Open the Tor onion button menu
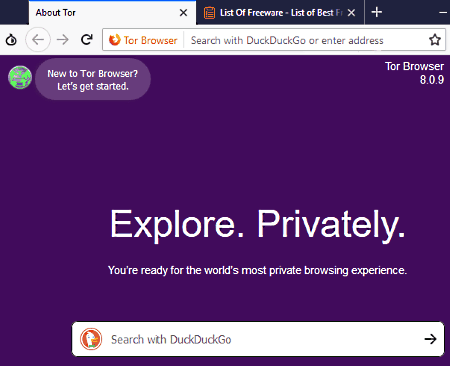450x366 pixels. (11, 40)
